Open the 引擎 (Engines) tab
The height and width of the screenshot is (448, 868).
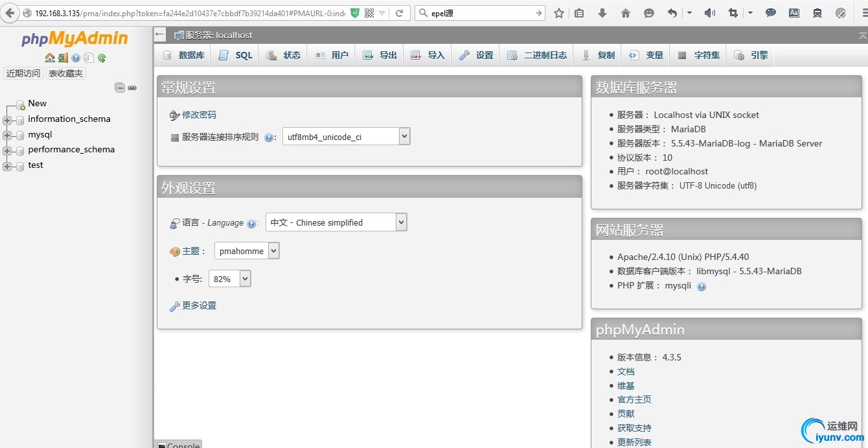coord(751,55)
